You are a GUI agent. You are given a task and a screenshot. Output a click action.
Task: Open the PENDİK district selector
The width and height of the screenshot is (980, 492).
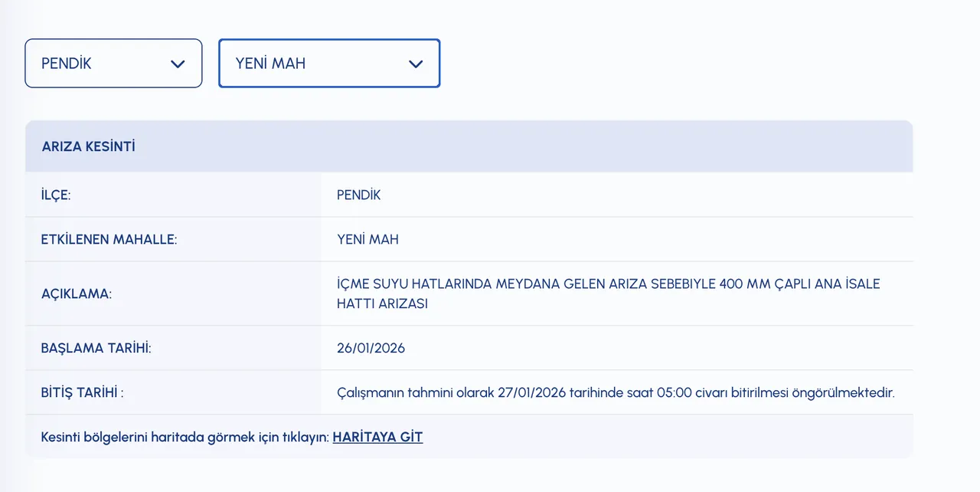pyautogui.click(x=113, y=63)
